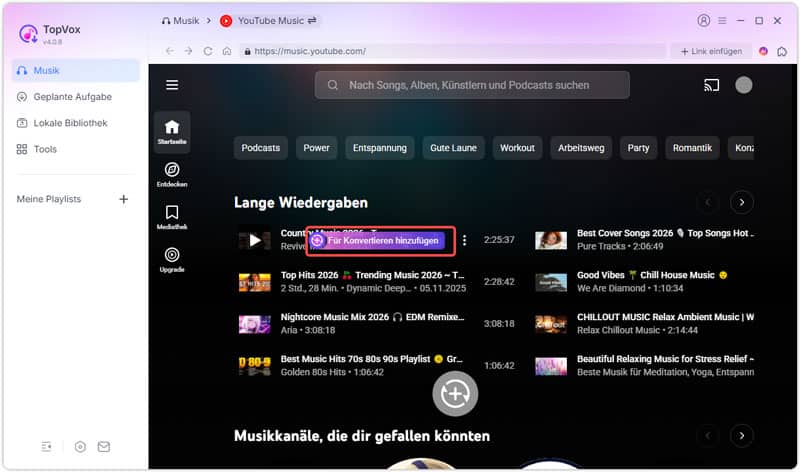Open the Musik section in sidebar
The width and height of the screenshot is (800, 472).
tap(76, 70)
